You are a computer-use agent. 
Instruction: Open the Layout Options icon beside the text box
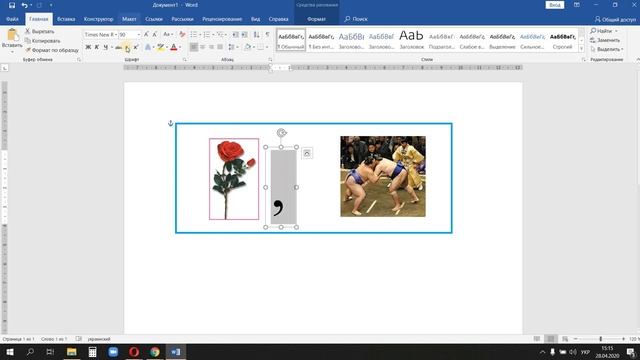[307, 153]
